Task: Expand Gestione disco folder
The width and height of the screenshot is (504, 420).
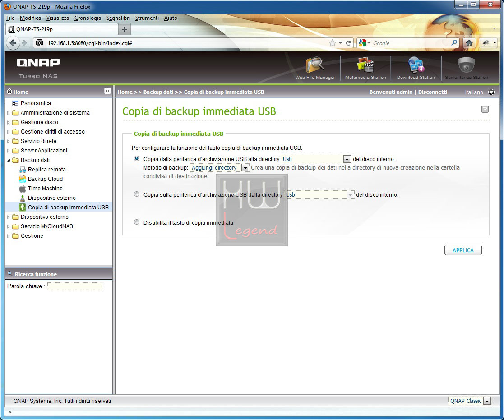Action: click(9, 122)
